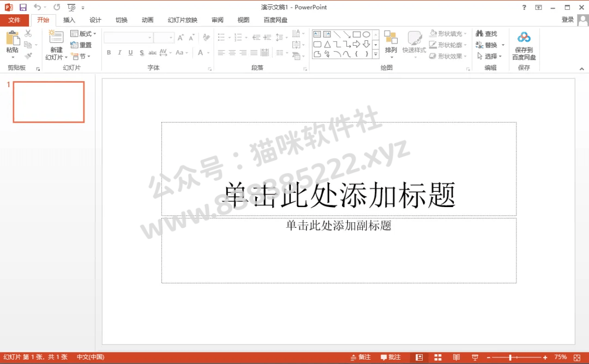Fit slide to current window icon
The width and height of the screenshot is (589, 364).
click(577, 357)
